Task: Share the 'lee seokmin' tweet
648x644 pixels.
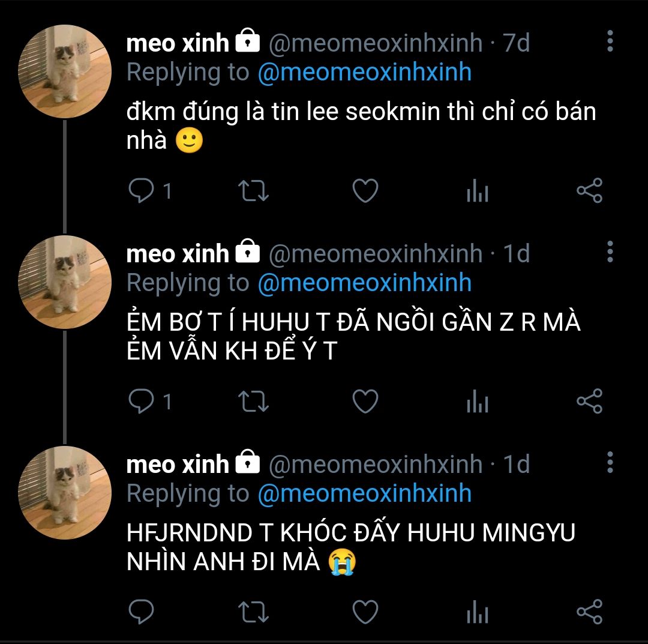Action: click(x=589, y=191)
